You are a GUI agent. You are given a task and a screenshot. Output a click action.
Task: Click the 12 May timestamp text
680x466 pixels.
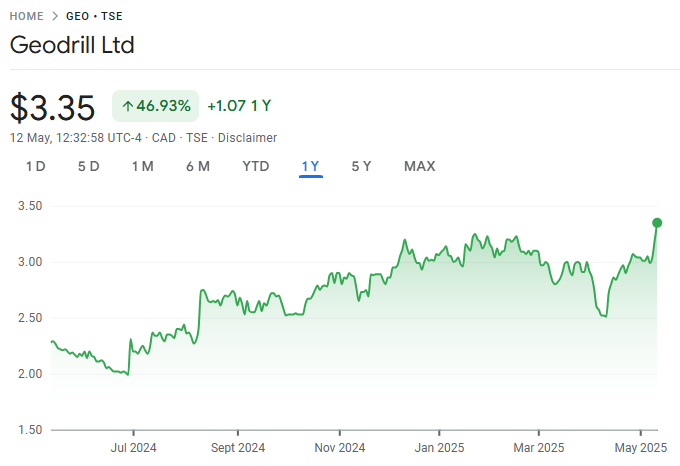pos(75,138)
